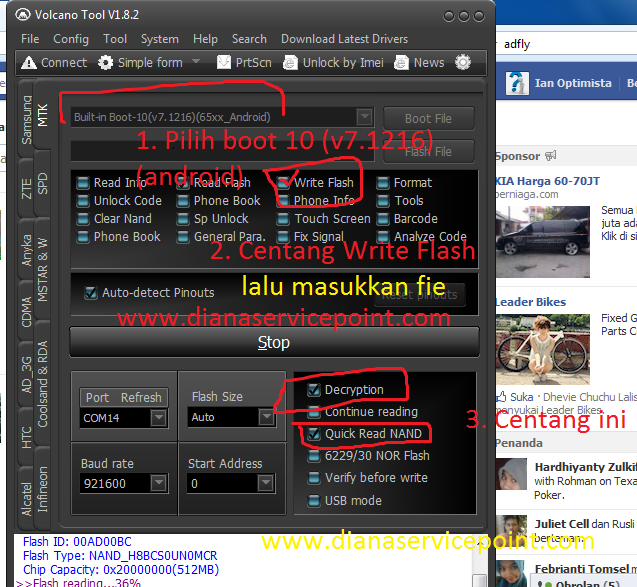Select the Fix Signal option
This screenshot has width=637, height=587.
(310, 236)
